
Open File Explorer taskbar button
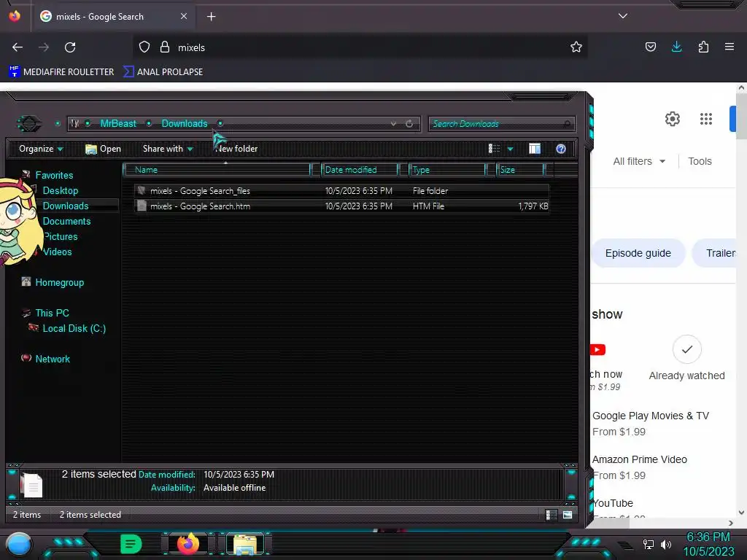[245, 545]
